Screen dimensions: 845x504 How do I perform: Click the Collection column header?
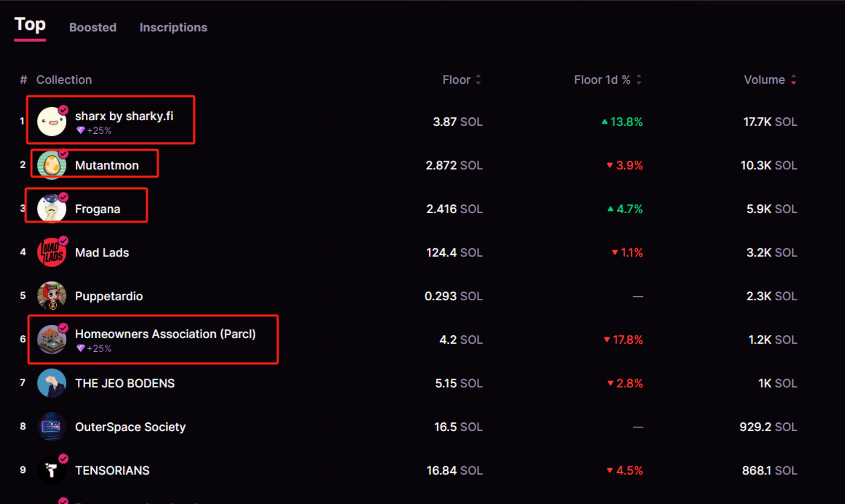tap(64, 79)
